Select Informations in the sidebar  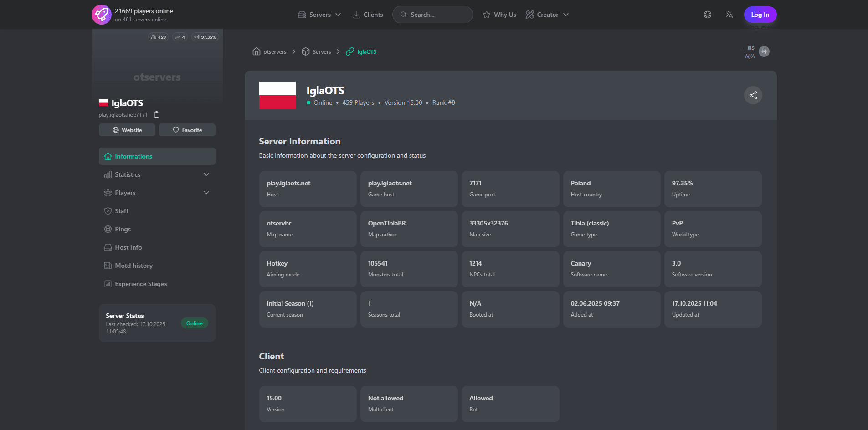pyautogui.click(x=157, y=156)
